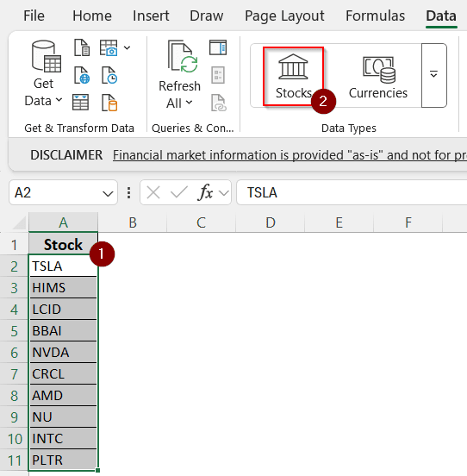Click the formula bar Cancel icon
467x476 pixels.
tap(153, 192)
